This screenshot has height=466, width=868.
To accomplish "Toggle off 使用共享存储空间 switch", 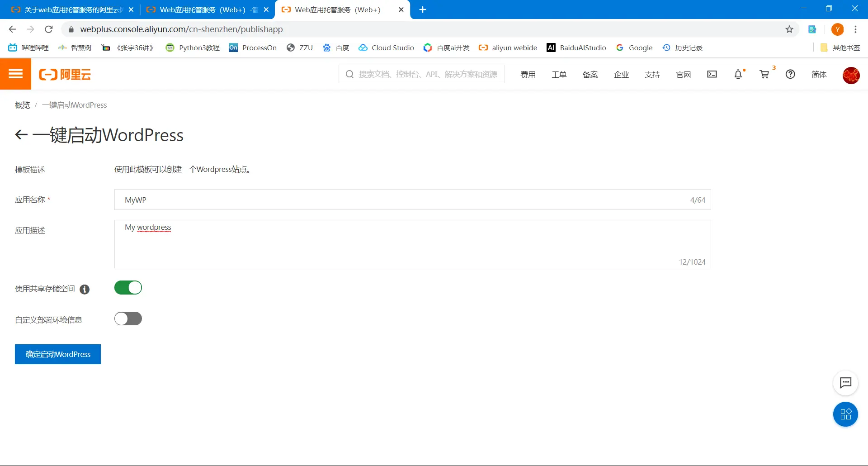I will click(128, 288).
